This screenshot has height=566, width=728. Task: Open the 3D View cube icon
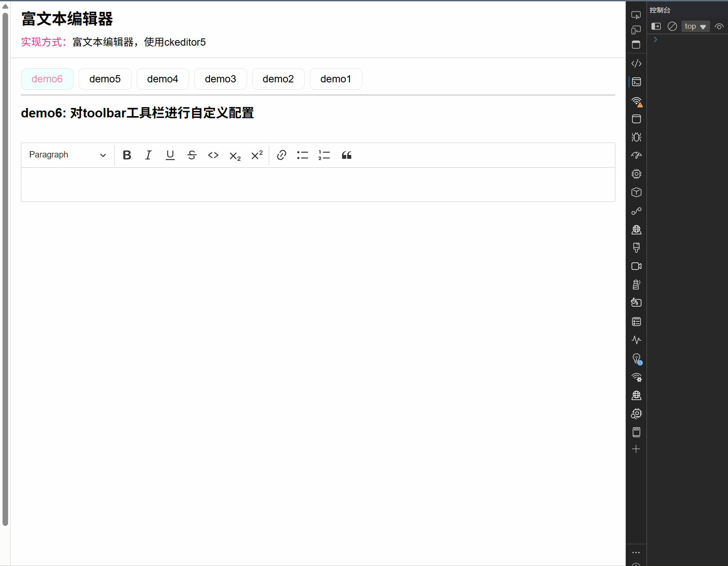coord(636,193)
